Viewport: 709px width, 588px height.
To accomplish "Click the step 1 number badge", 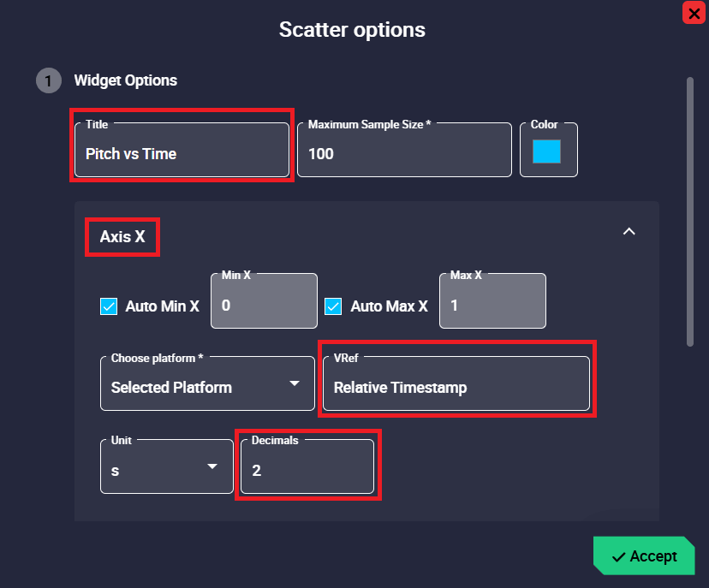I will pyautogui.click(x=49, y=81).
